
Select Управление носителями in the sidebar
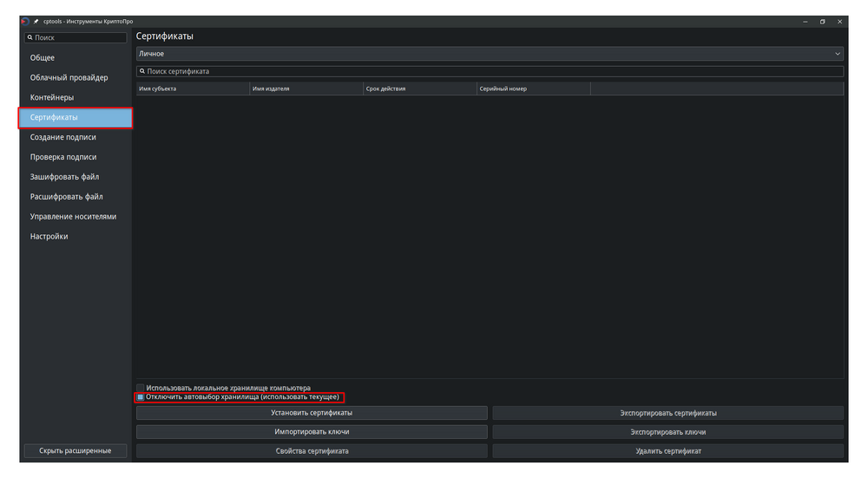[73, 217]
